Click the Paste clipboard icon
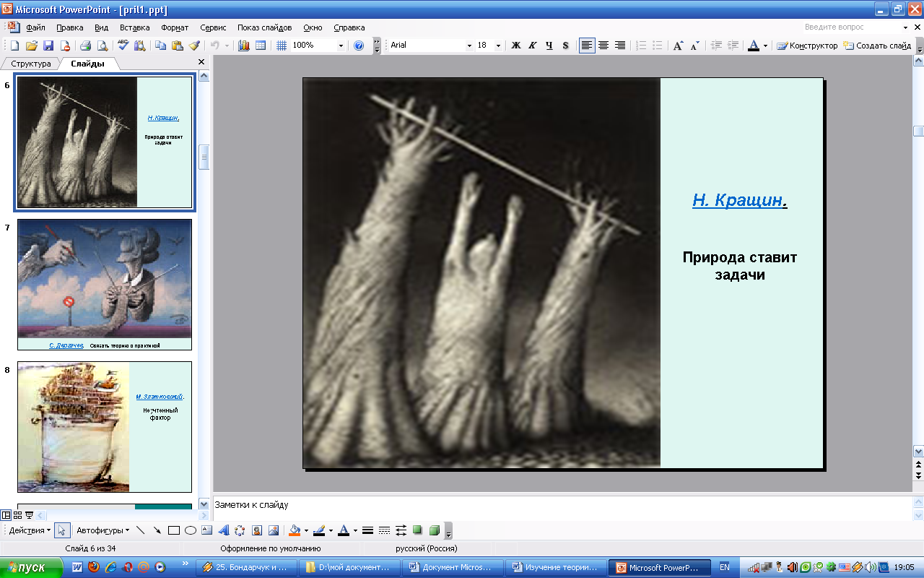The height and width of the screenshot is (578, 924). (x=178, y=46)
